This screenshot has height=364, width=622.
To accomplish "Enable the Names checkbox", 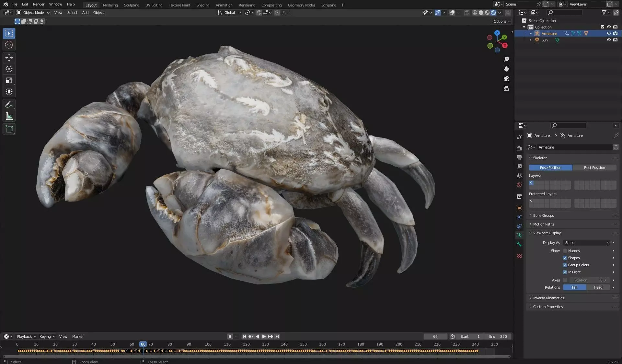I will (565, 251).
